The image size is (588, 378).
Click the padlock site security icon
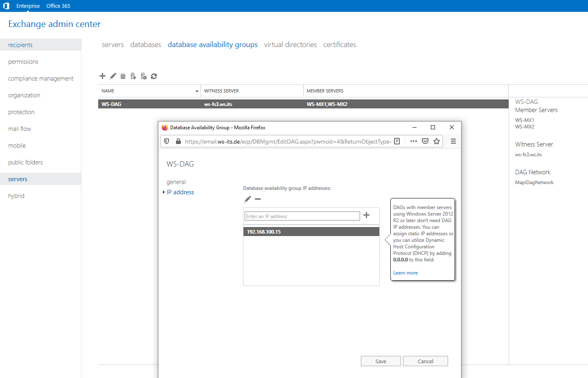tap(178, 141)
